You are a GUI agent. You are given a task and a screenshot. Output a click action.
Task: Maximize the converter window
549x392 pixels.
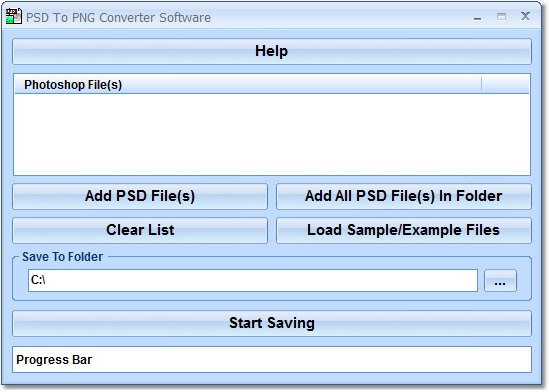[501, 16]
